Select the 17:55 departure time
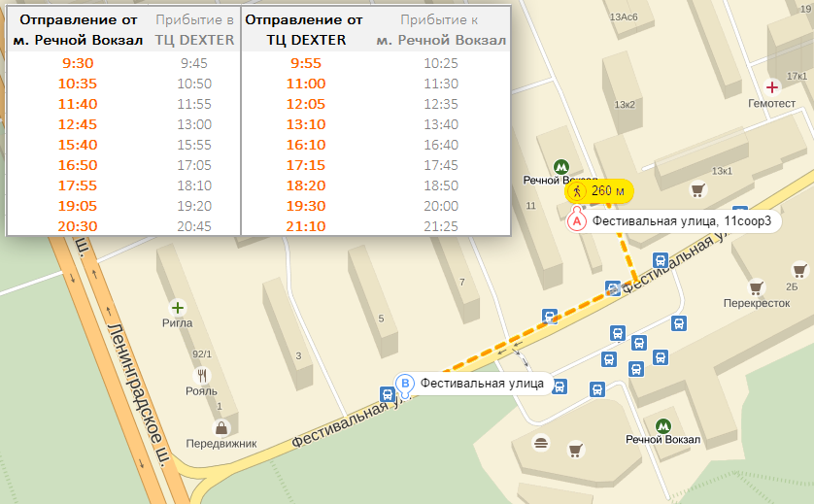The width and height of the screenshot is (814, 504). click(78, 185)
